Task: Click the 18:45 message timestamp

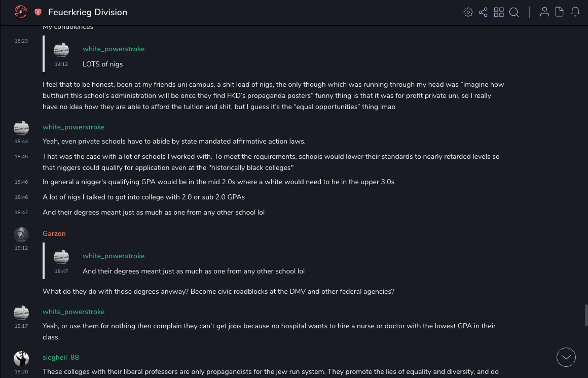Action: pos(21,157)
